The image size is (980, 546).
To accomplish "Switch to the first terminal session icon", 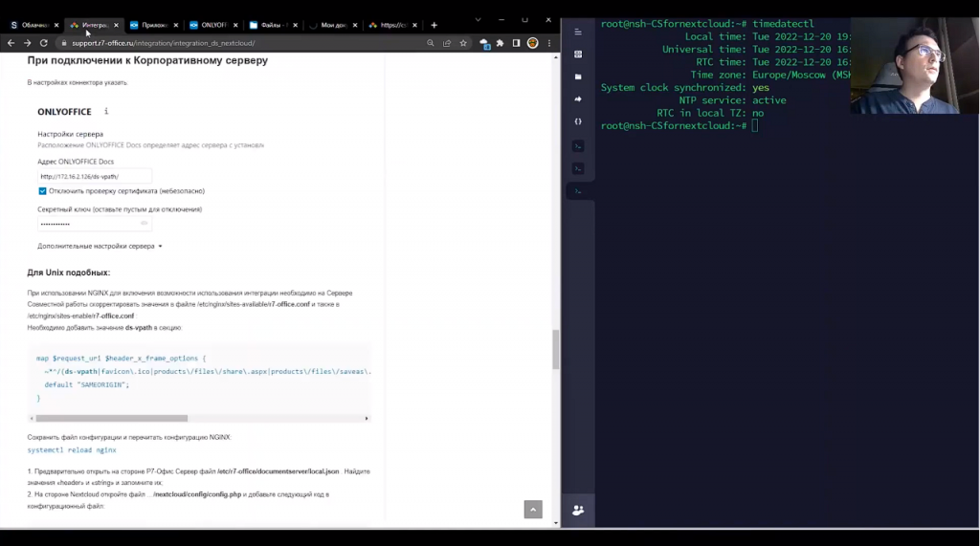I will point(578,146).
